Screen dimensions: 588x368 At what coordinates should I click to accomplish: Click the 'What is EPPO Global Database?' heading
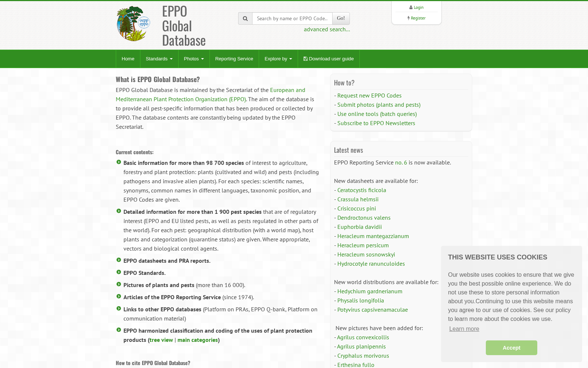(158, 79)
